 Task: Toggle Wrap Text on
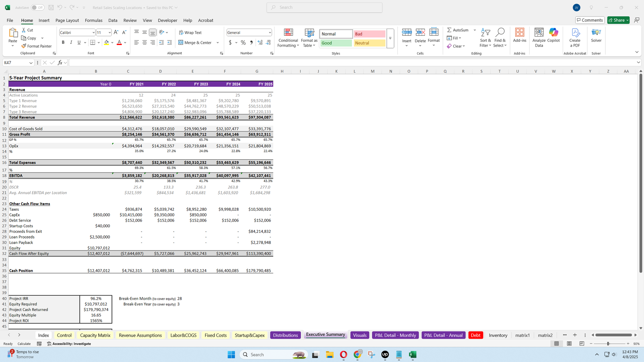click(x=190, y=33)
